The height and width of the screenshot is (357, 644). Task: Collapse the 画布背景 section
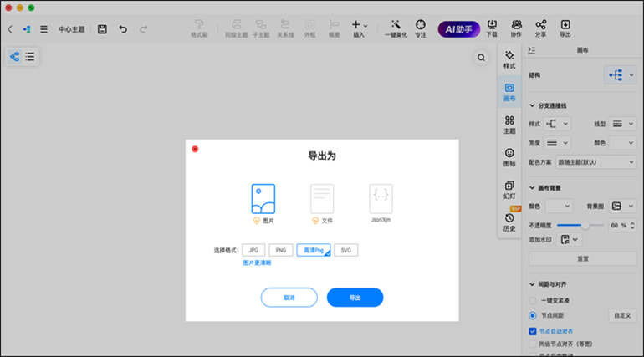(x=532, y=187)
